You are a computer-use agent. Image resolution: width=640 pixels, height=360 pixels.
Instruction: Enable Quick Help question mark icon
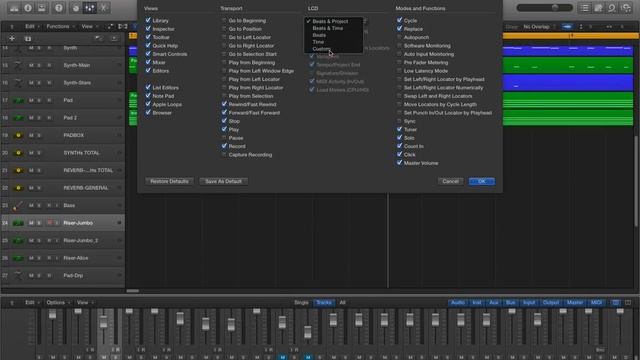[x=59, y=8]
